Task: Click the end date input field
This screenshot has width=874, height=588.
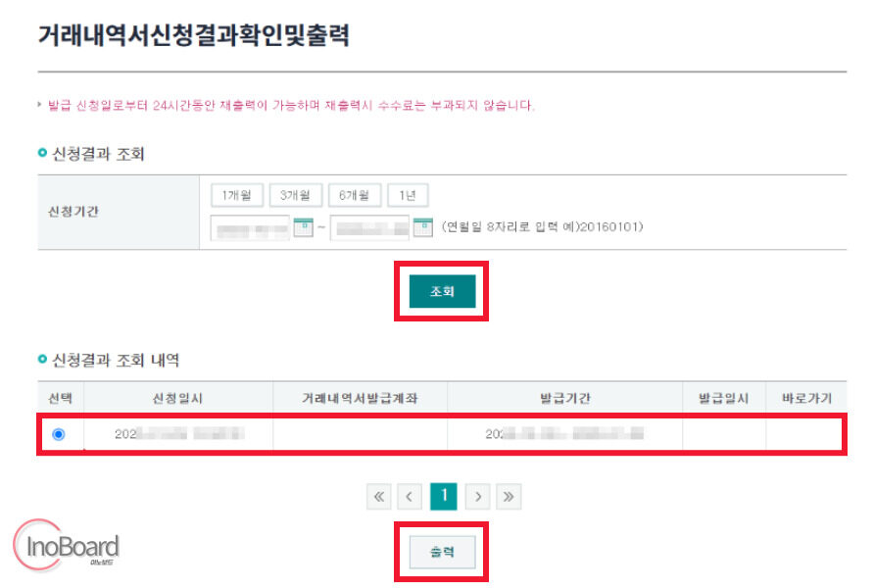Action: coord(369,228)
